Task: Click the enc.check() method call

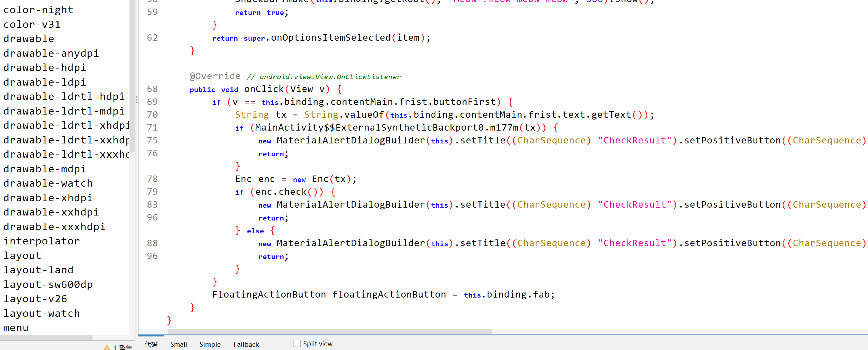Action: [x=289, y=192]
